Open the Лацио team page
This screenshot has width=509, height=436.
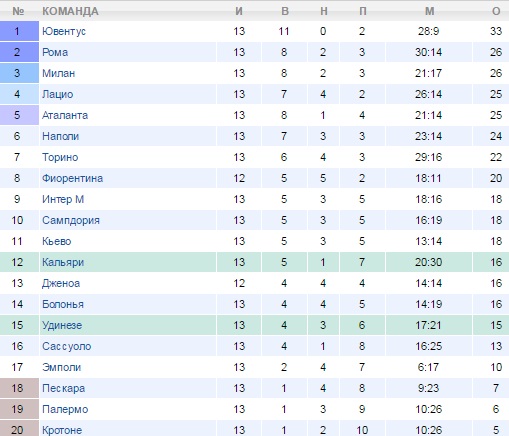(x=57, y=94)
